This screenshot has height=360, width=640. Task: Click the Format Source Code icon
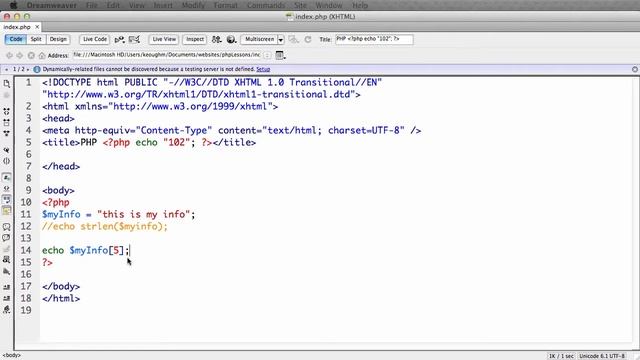point(7,310)
